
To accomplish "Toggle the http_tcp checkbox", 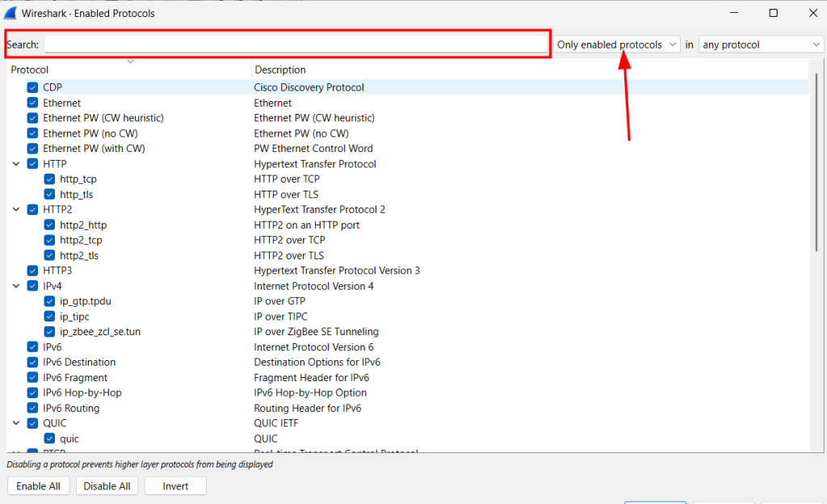I will pos(49,178).
